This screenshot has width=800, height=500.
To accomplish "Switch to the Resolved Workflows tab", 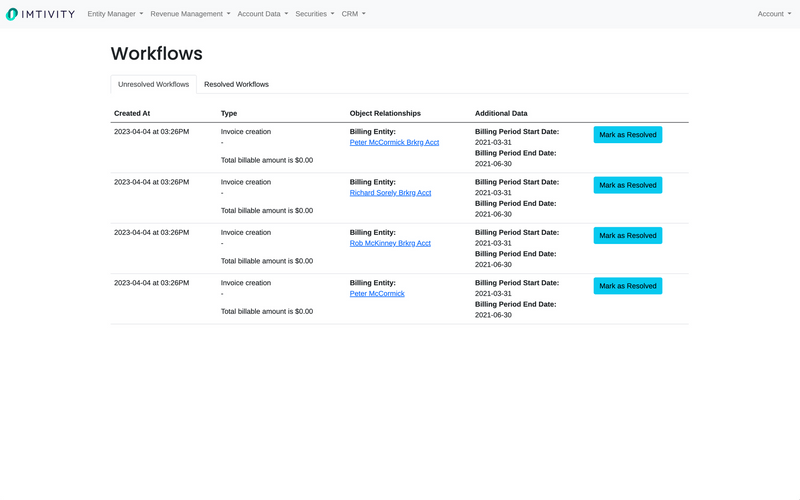I will [236, 84].
